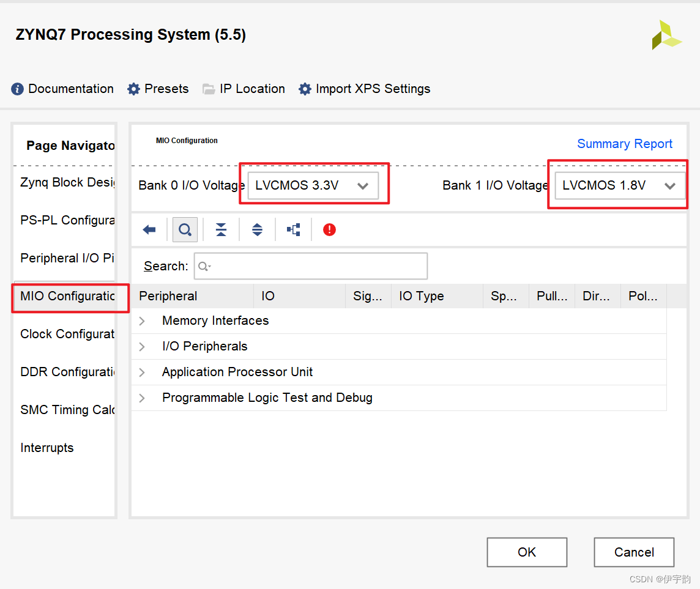
Task: Click the red error warning icon
Action: (x=329, y=230)
